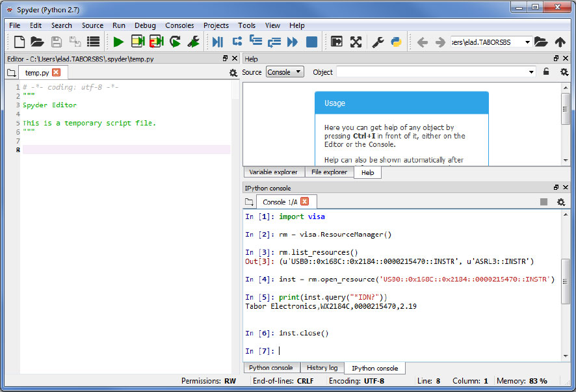
Task: Browse editor tabs via folder icon
Action: (x=12, y=73)
